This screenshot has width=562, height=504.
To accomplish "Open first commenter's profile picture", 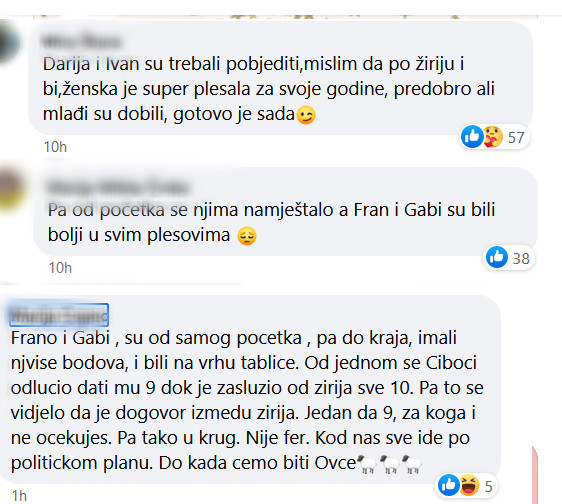I will [x=9, y=42].
